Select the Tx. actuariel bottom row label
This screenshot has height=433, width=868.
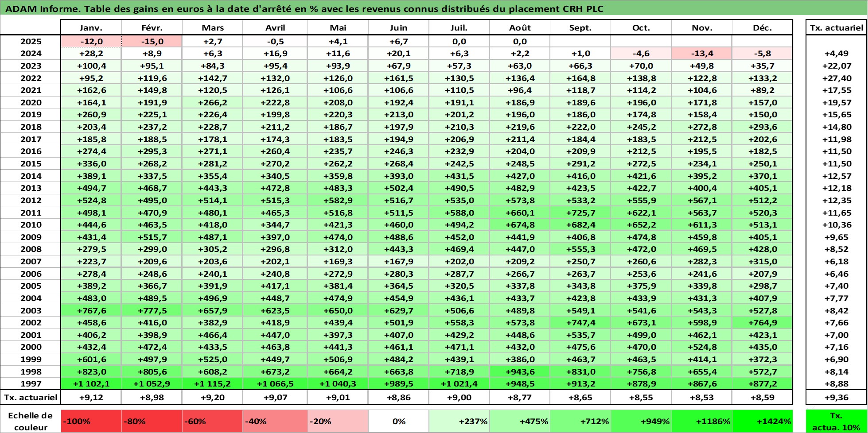31,397
